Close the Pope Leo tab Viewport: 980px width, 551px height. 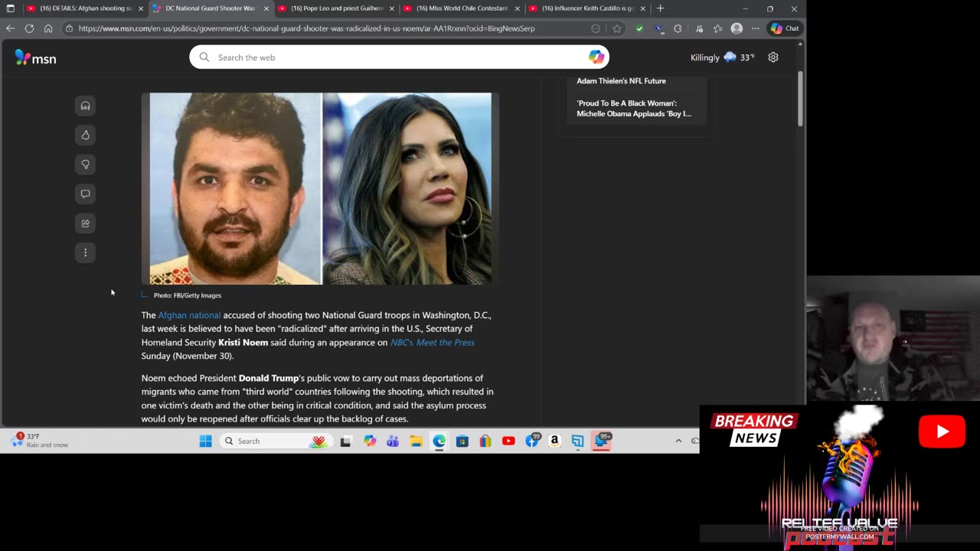point(392,8)
